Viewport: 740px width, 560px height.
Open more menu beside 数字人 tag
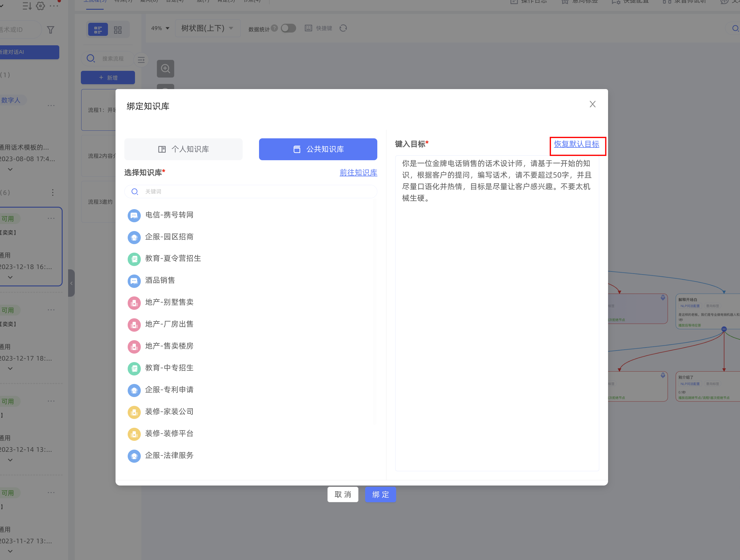pos(51,106)
